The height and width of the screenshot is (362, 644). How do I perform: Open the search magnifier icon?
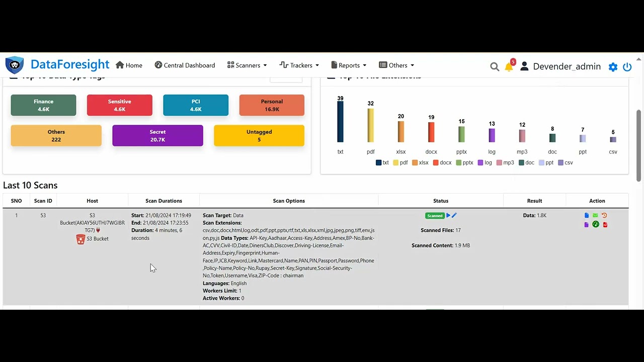(495, 67)
